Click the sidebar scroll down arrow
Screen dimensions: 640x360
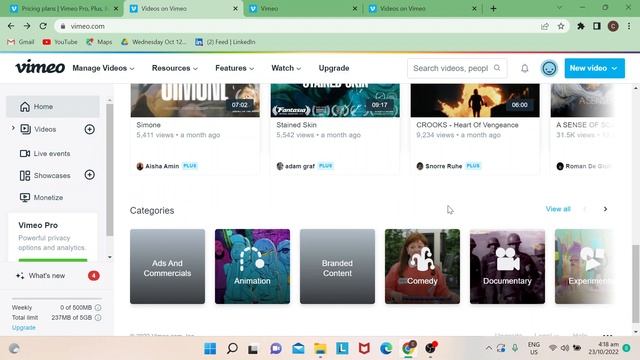point(109,257)
